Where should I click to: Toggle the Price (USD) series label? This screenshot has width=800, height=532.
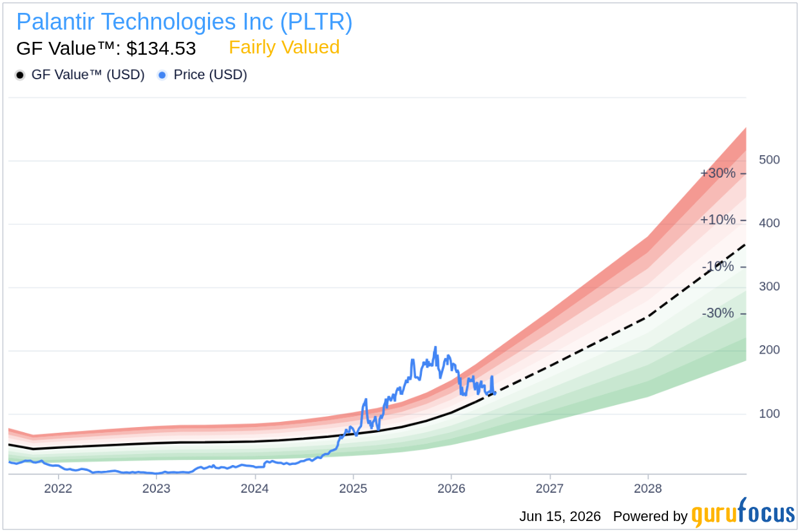tap(210, 75)
